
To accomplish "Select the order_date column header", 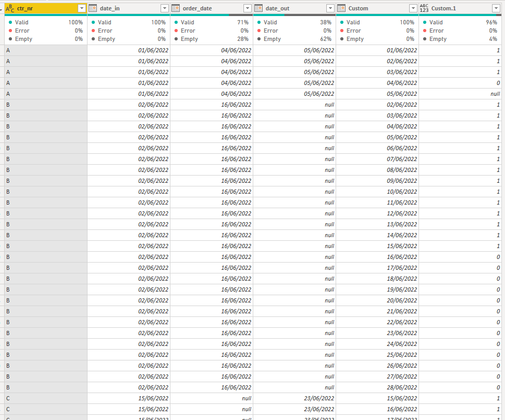I will coord(212,8).
